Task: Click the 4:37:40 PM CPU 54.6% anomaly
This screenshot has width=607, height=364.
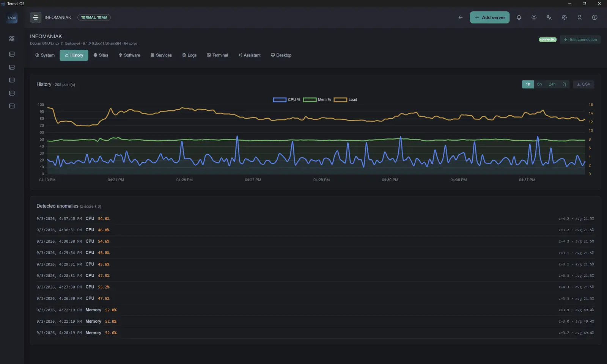Action: (315, 219)
